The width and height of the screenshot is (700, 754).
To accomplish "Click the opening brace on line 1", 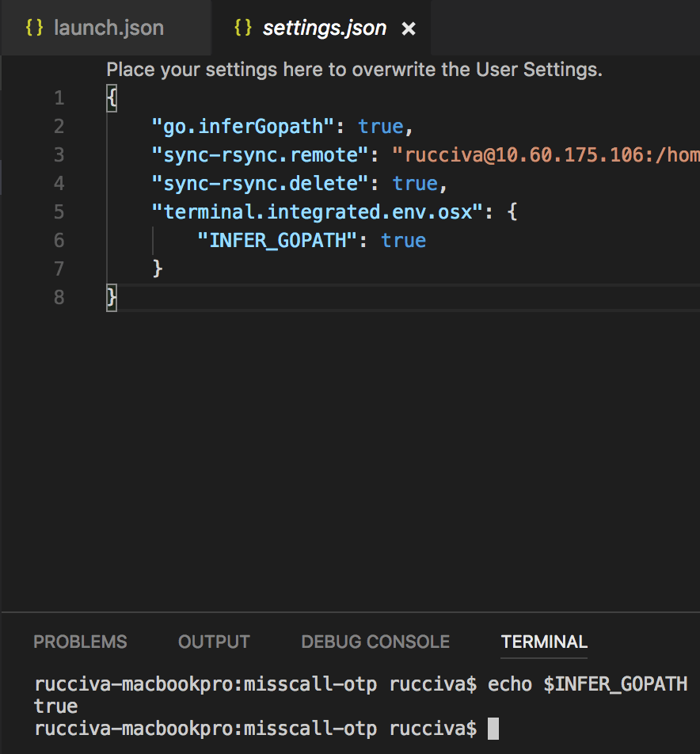I will 112,98.
